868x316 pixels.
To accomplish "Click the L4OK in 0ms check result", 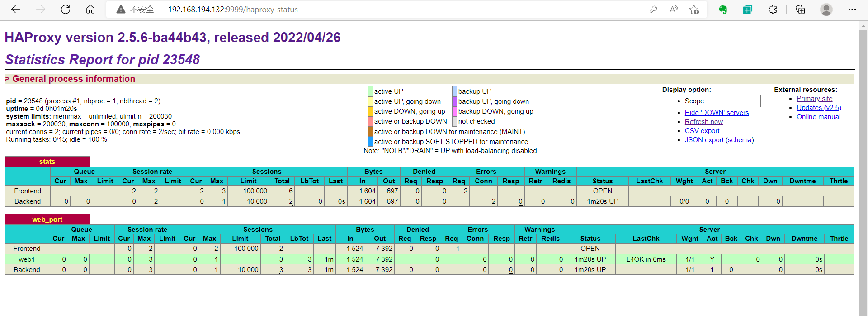I will 646,259.
